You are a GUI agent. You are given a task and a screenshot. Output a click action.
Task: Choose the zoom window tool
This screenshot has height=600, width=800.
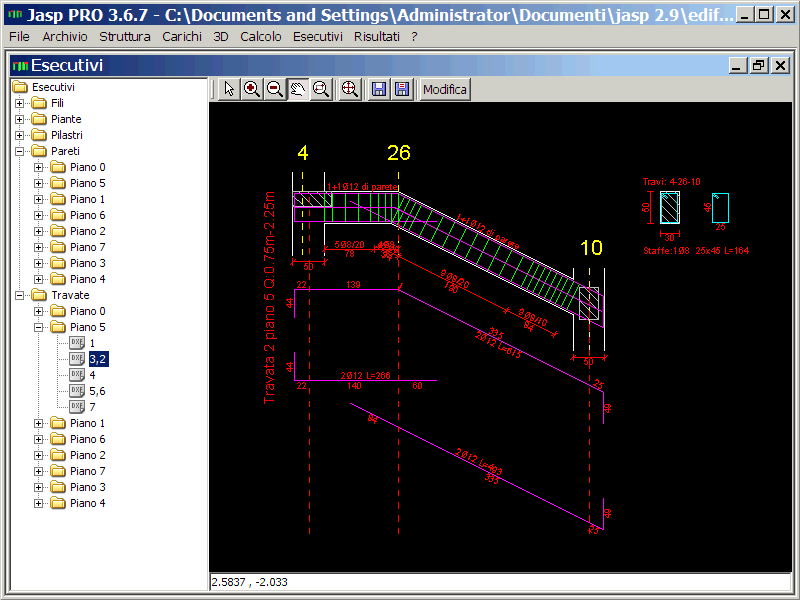pos(321,89)
